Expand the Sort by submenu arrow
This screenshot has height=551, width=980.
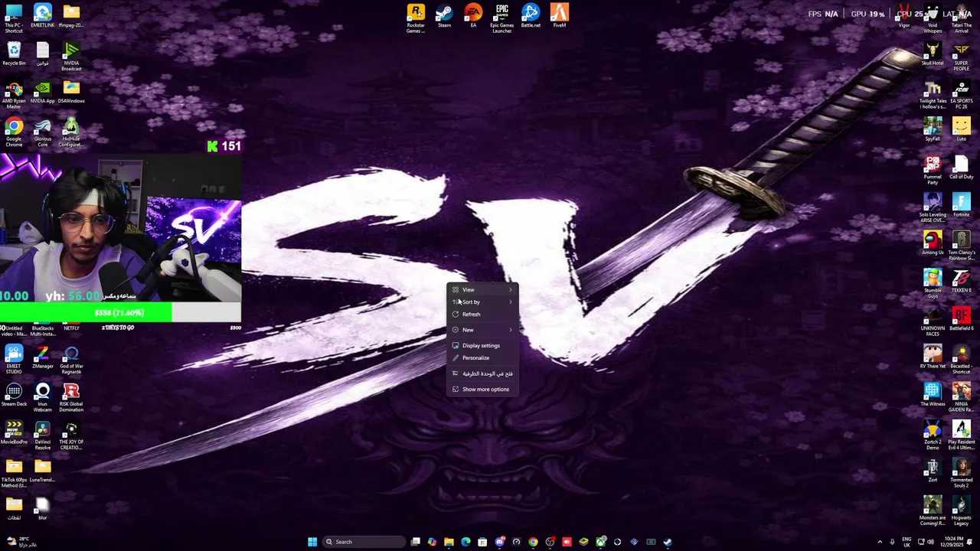point(511,302)
